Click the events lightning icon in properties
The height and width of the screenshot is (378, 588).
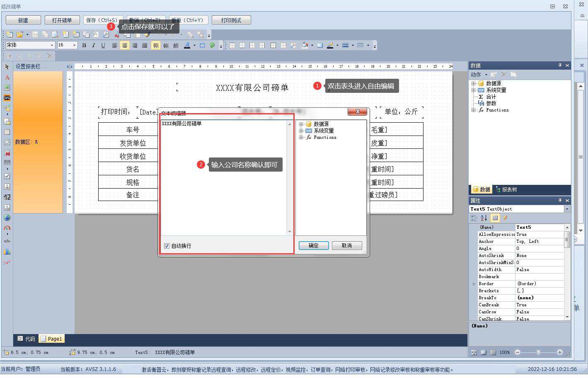click(x=505, y=218)
